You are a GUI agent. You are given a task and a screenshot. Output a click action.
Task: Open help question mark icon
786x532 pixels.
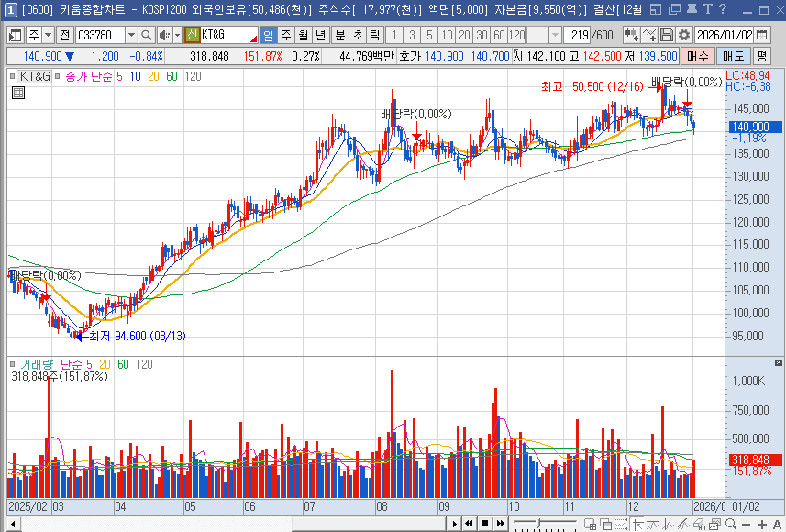coord(723,9)
